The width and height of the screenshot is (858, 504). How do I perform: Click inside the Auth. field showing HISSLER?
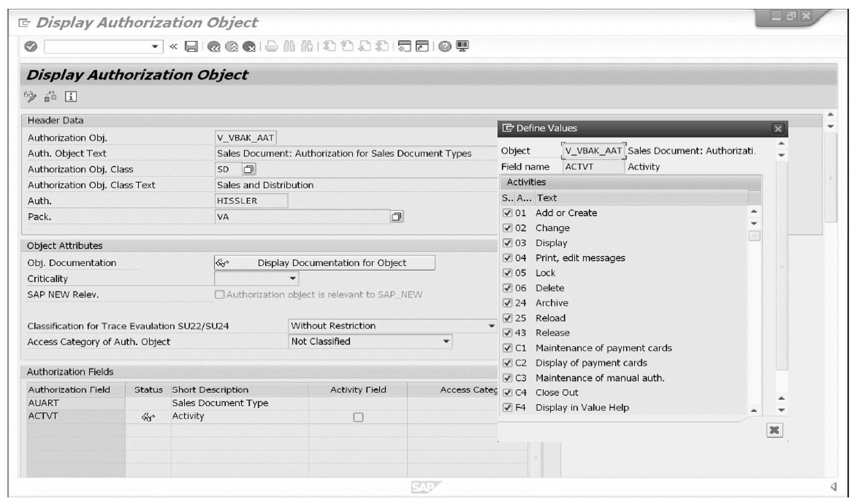[x=250, y=201]
